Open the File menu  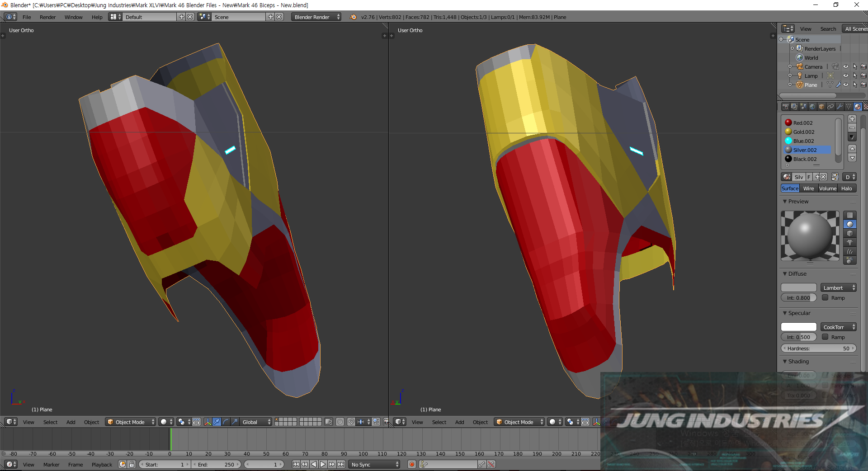coord(27,17)
